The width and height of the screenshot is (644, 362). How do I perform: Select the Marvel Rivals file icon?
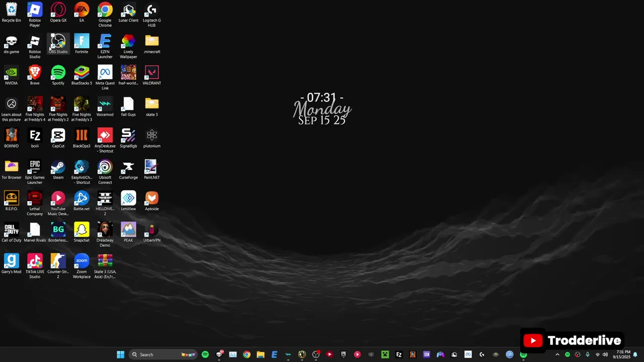(35, 233)
